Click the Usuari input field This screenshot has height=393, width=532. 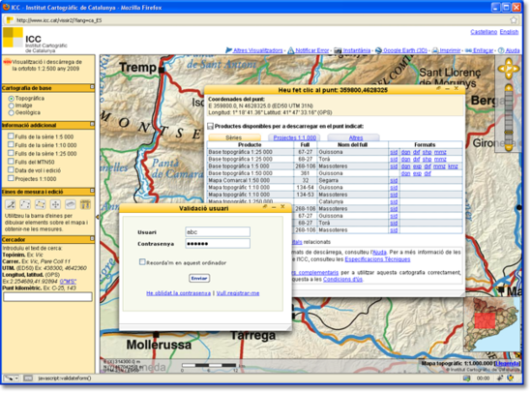coord(218,231)
